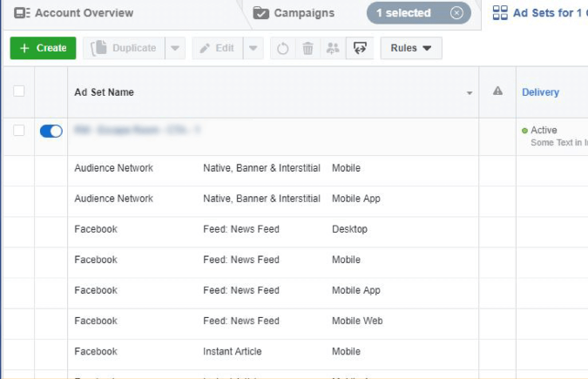Click the trash delete icon

coord(308,49)
